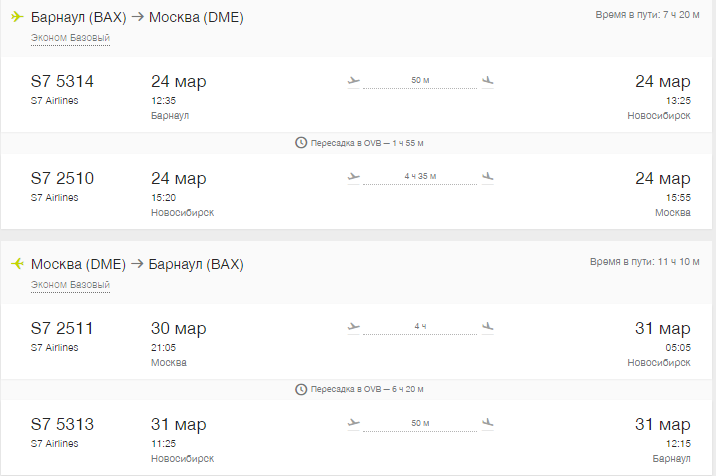Click the clock icon for the 6 ч 20 м transfer

(x=301, y=389)
